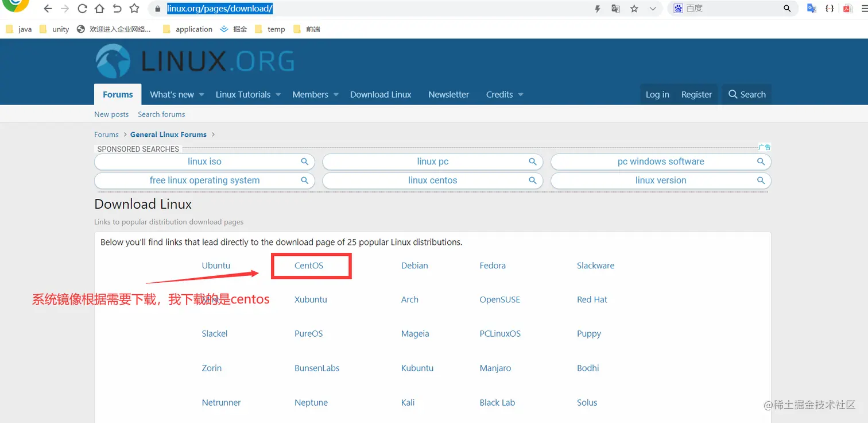This screenshot has height=423, width=868.
Task: Open the Kali download link
Action: pos(408,402)
